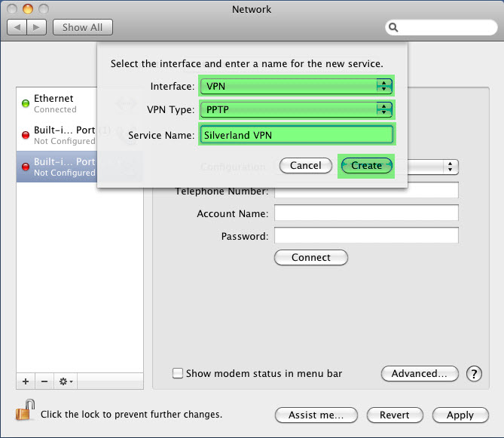Viewport: 504px width, 438px height.
Task: Go forward with the right arrow button
Action: [x=37, y=27]
